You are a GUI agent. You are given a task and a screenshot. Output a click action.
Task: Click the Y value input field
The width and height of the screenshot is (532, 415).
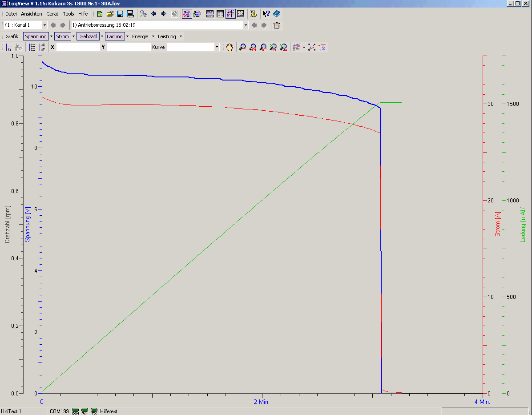click(x=129, y=47)
